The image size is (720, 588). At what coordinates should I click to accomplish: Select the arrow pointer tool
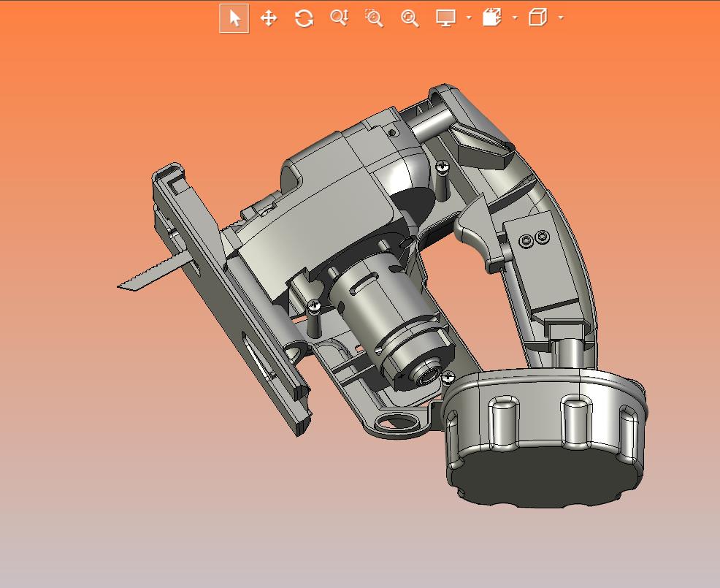click(x=234, y=18)
